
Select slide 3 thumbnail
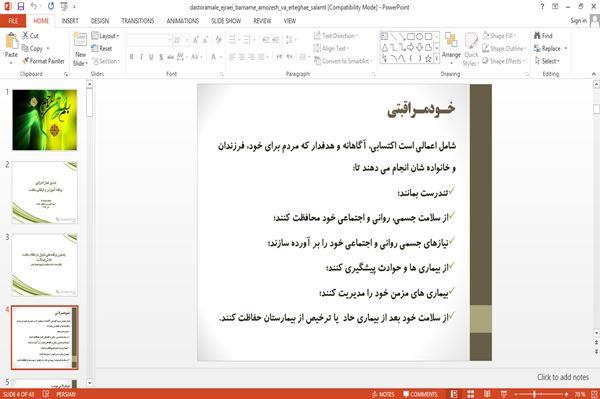pos(45,265)
